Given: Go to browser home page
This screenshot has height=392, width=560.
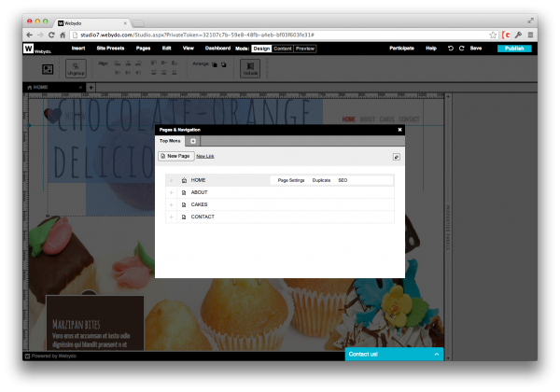Looking at the screenshot, I should pyautogui.click(x=63, y=35).
